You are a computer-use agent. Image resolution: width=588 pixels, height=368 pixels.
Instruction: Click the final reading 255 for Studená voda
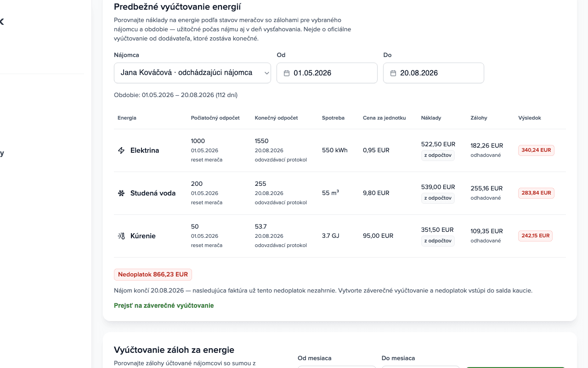point(260,184)
